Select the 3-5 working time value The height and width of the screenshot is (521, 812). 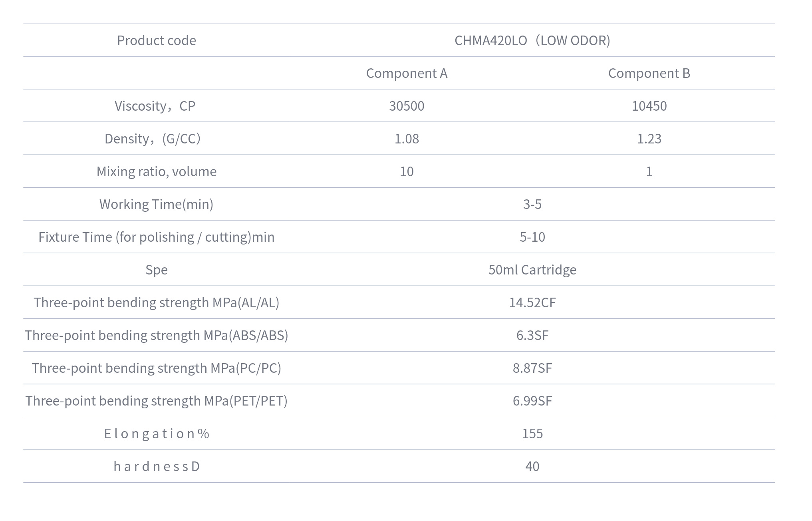(x=532, y=204)
